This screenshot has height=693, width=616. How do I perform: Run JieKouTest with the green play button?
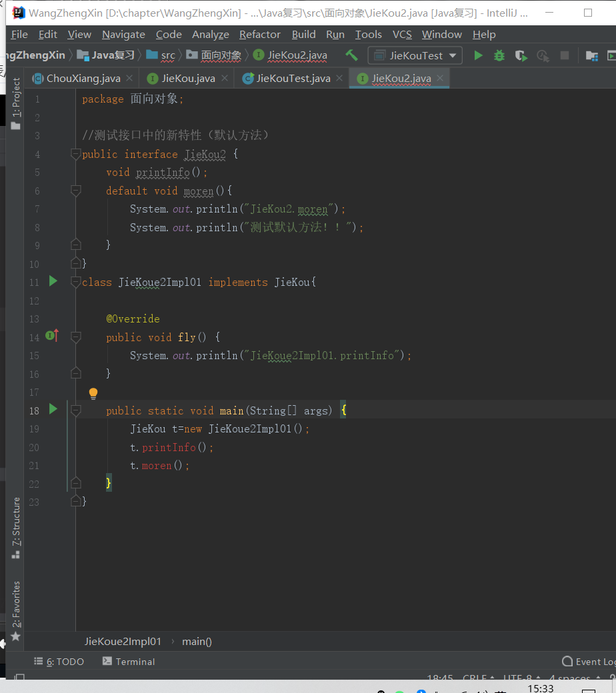coord(478,56)
